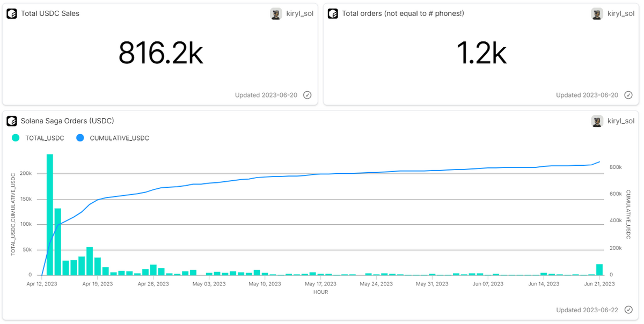The width and height of the screenshot is (644, 324).
Task: Toggle the CUMULATIVE_USDC legend series
Action: [x=113, y=138]
